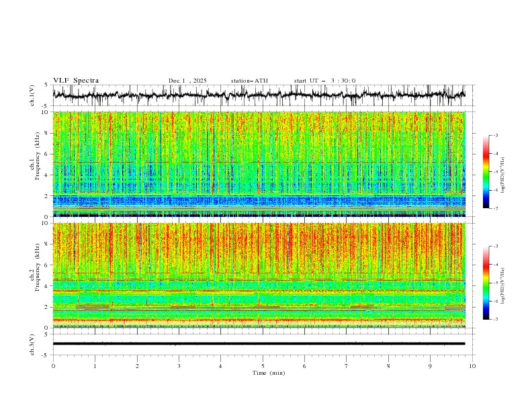The height and width of the screenshot is (411, 532).
Task: Click the time axis tick label "5"
Action: (x=263, y=366)
